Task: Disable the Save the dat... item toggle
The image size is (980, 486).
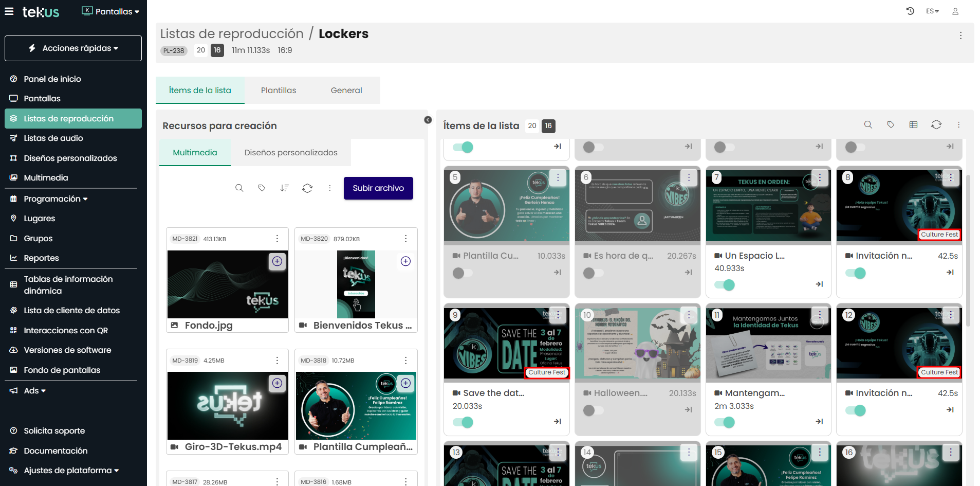Action: pyautogui.click(x=463, y=422)
